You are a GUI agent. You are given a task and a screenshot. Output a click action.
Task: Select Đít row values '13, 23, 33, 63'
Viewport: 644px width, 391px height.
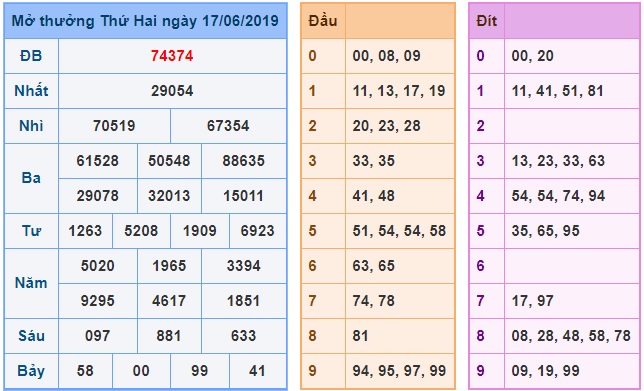(558, 161)
